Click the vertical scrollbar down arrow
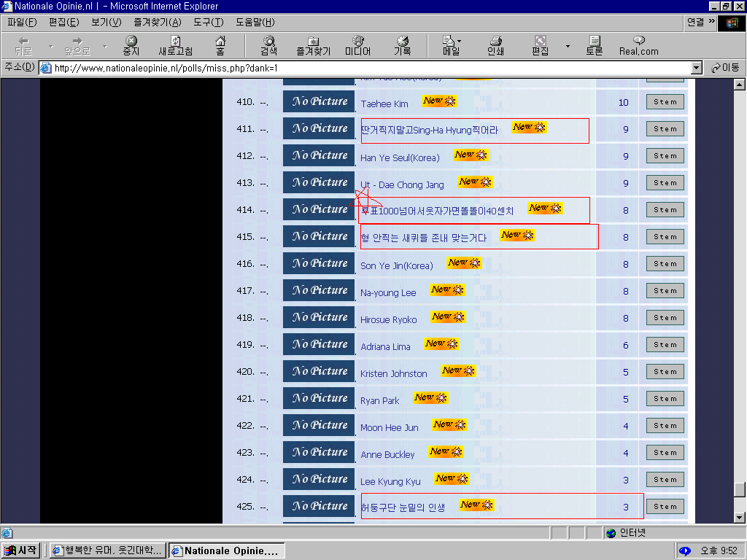 point(740,518)
